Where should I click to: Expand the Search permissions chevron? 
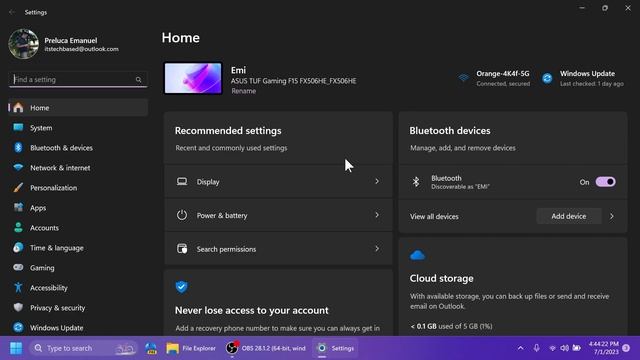377,249
